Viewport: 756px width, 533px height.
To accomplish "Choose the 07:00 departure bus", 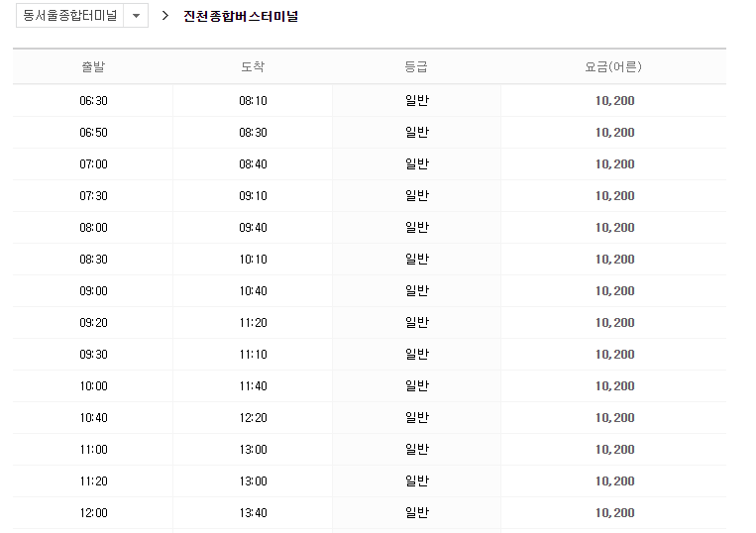I will coord(93,164).
